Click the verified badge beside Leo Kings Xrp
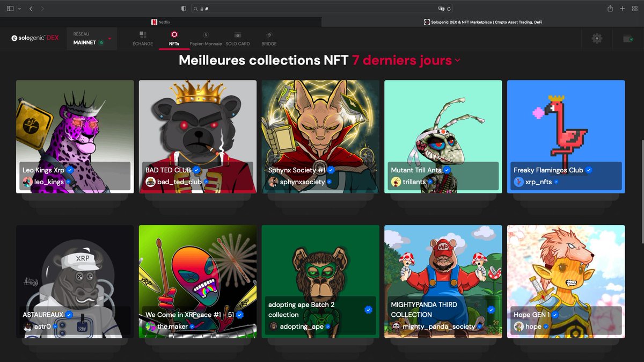This screenshot has height=362, width=644. pyautogui.click(x=70, y=170)
